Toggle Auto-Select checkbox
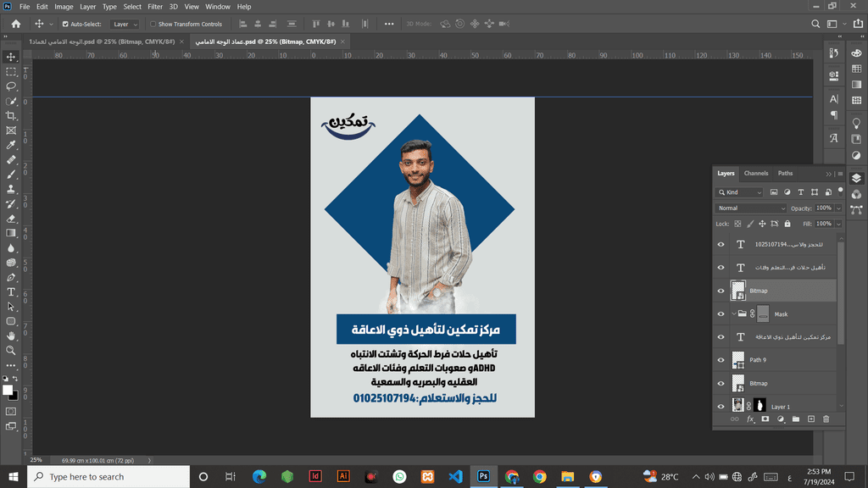This screenshot has width=868, height=488. tap(65, 25)
